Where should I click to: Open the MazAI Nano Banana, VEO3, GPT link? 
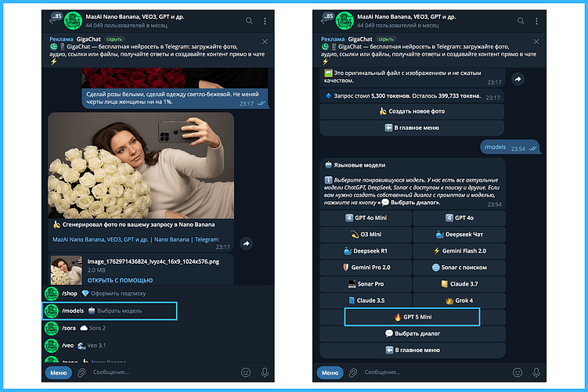[100, 239]
